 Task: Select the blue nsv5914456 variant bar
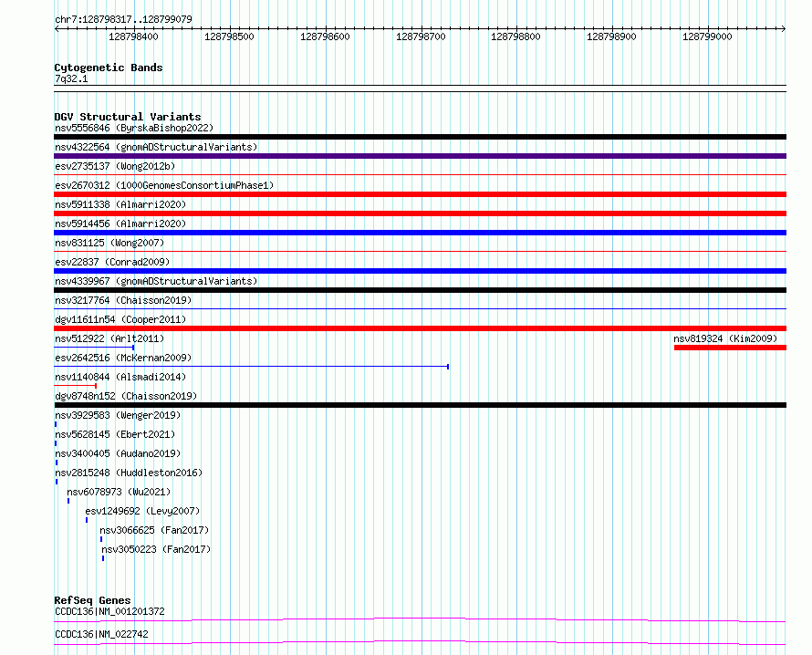pyautogui.click(x=420, y=233)
